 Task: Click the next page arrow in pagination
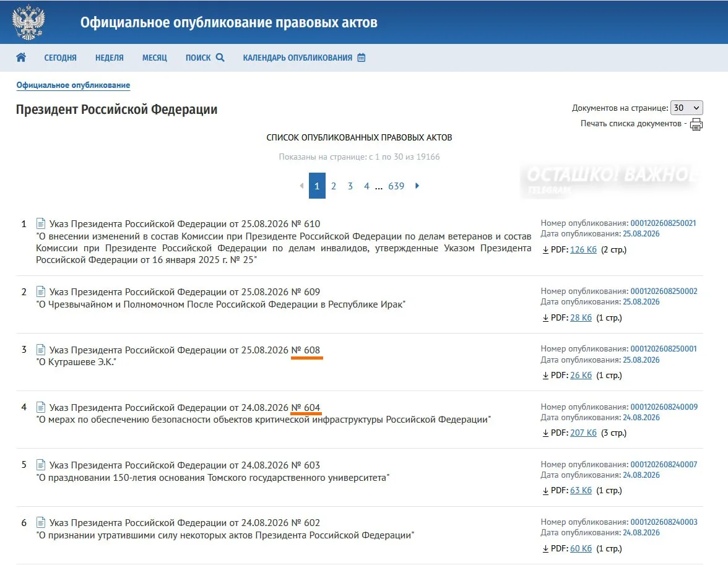tap(417, 186)
